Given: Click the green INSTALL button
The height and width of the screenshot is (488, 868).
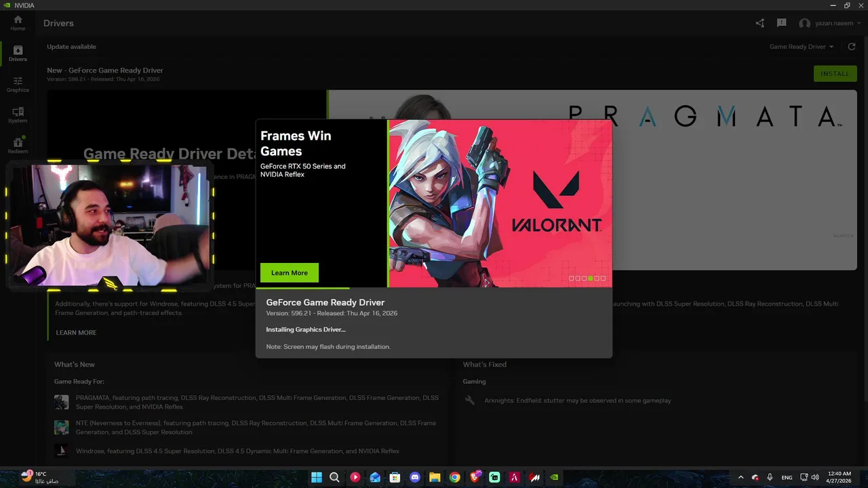Looking at the screenshot, I should tap(835, 73).
